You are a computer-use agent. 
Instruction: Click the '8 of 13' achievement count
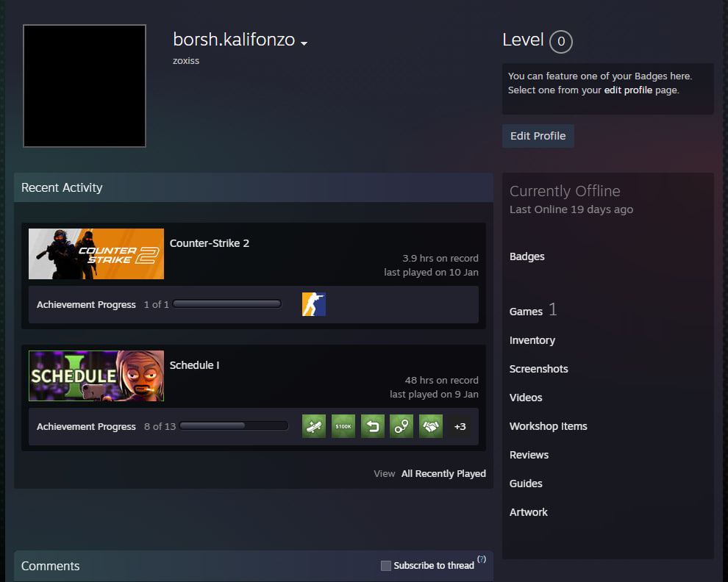pos(160,426)
